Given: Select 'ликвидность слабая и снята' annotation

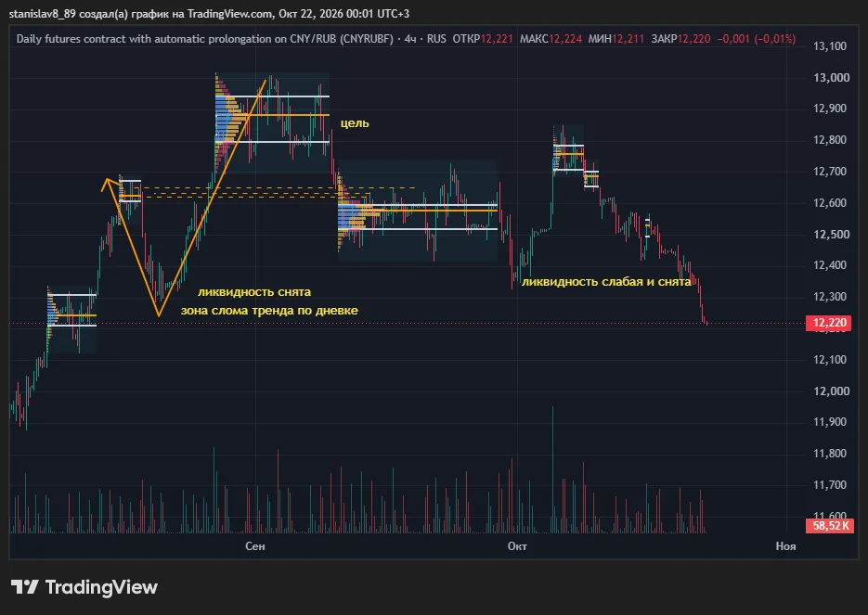Looking at the screenshot, I should [x=606, y=281].
